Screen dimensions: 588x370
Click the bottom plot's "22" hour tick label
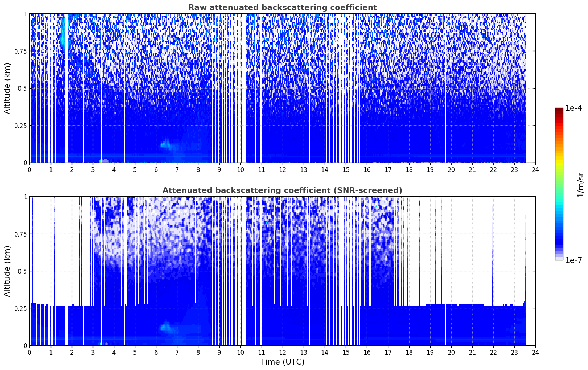pos(493,352)
